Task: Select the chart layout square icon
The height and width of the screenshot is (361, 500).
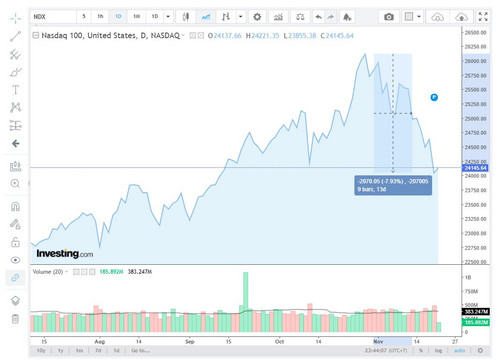Action: point(409,17)
